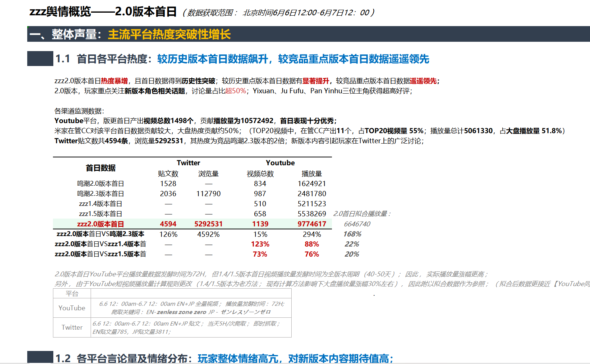Select the cell with value 112790
The width and height of the screenshot is (590, 364).
pyautogui.click(x=208, y=194)
